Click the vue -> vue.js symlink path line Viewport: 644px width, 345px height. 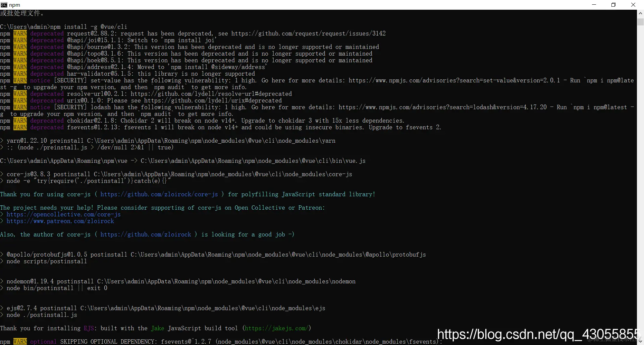[x=183, y=161]
